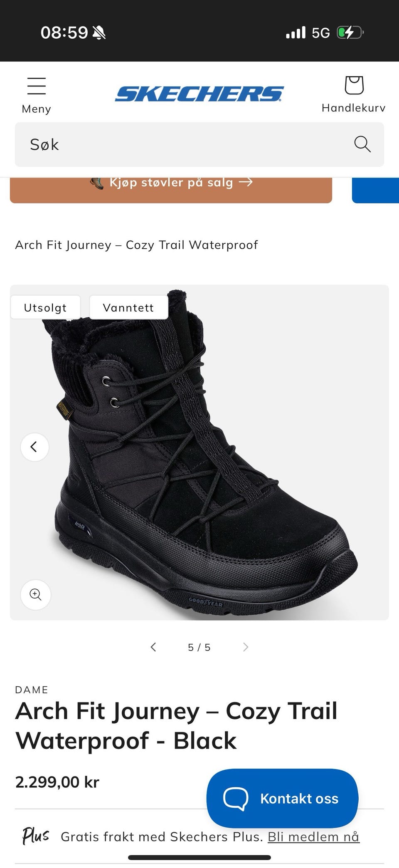Open the Meny hamburger icon
The image size is (399, 868).
click(x=37, y=86)
